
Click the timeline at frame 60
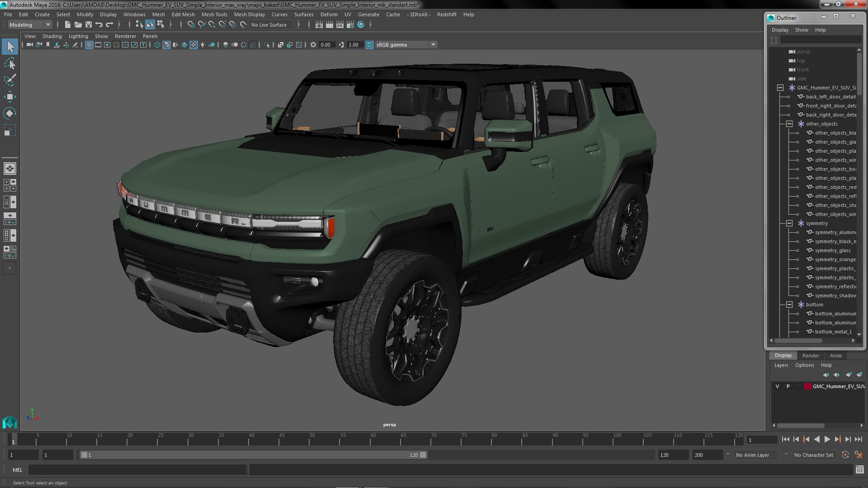[x=373, y=439]
